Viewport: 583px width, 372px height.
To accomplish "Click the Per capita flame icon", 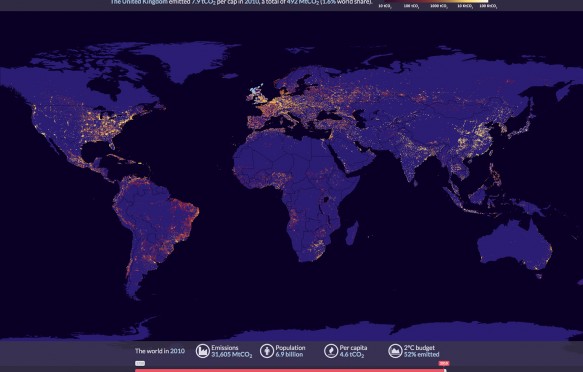I will pos(331,351).
